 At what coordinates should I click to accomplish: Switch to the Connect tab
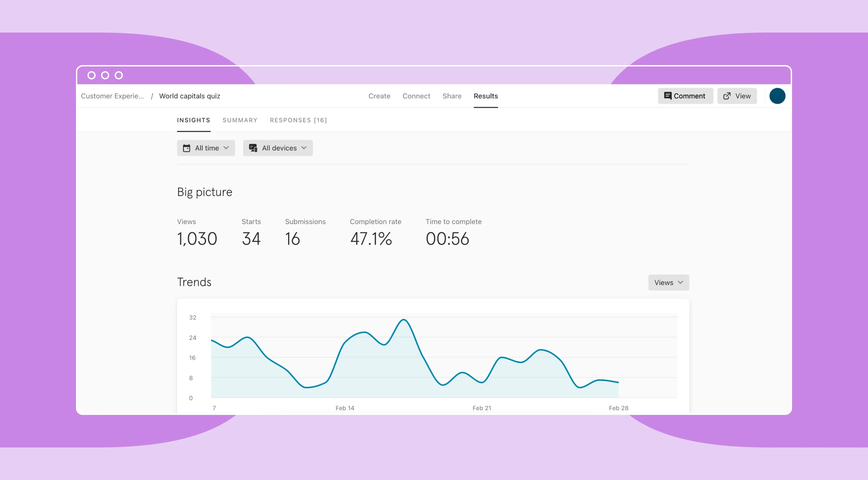pos(416,96)
